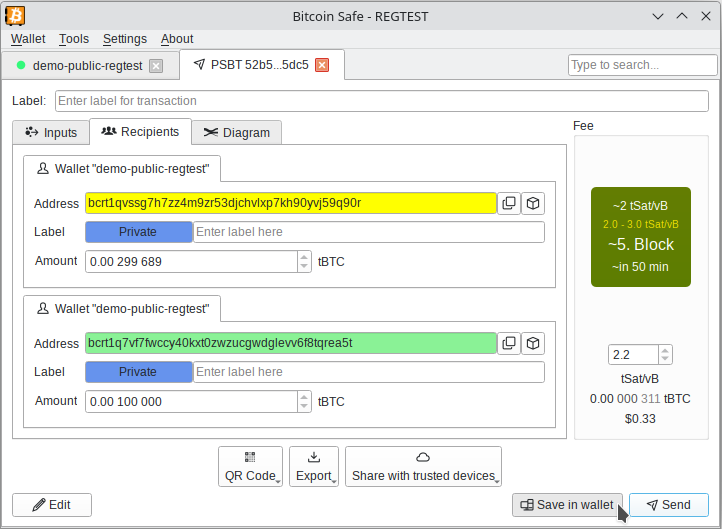
Task: Close the PSBT 52b5...5dc5 tab
Action: (322, 65)
